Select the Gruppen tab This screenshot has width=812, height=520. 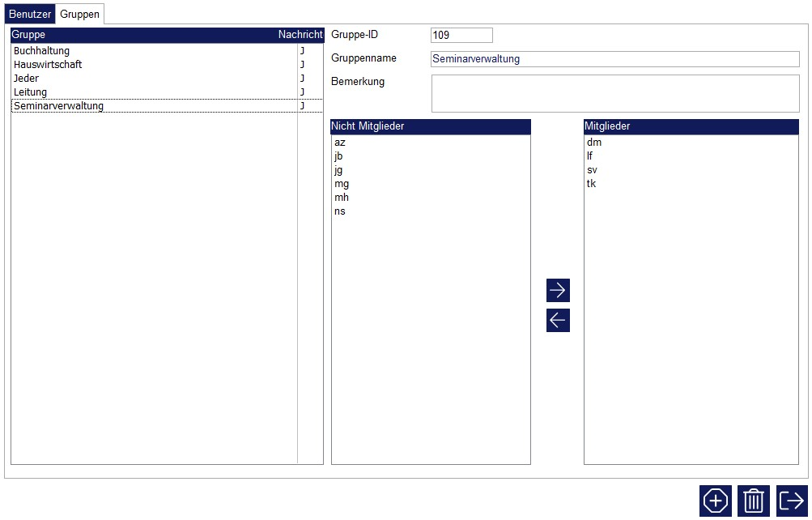[80, 15]
